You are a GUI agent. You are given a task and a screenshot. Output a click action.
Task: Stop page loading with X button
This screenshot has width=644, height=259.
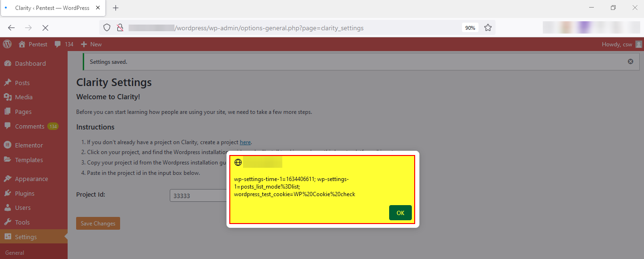click(x=45, y=28)
